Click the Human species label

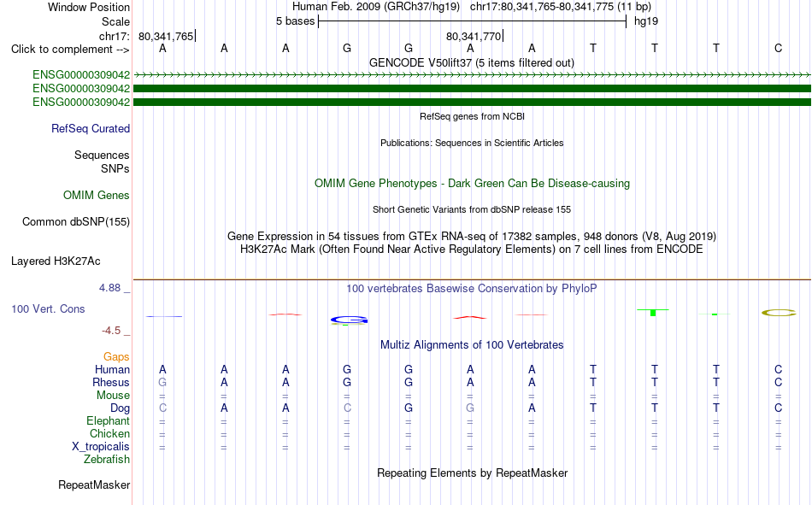click(112, 369)
